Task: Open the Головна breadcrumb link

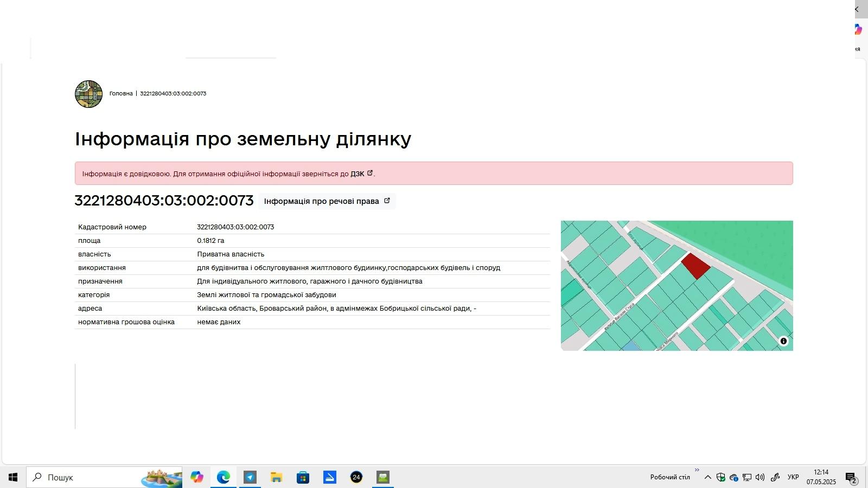Action: (x=121, y=93)
